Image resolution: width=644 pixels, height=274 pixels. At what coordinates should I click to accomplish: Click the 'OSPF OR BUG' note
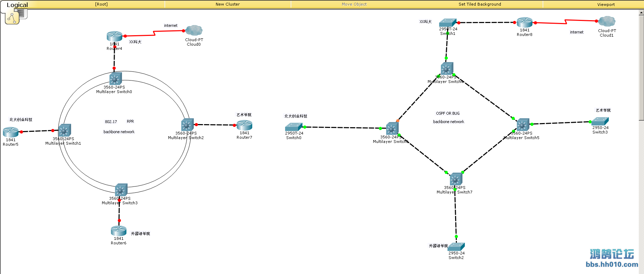pos(448,113)
